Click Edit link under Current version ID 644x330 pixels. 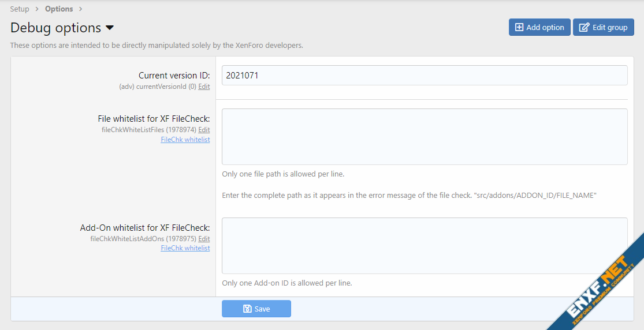coord(204,87)
